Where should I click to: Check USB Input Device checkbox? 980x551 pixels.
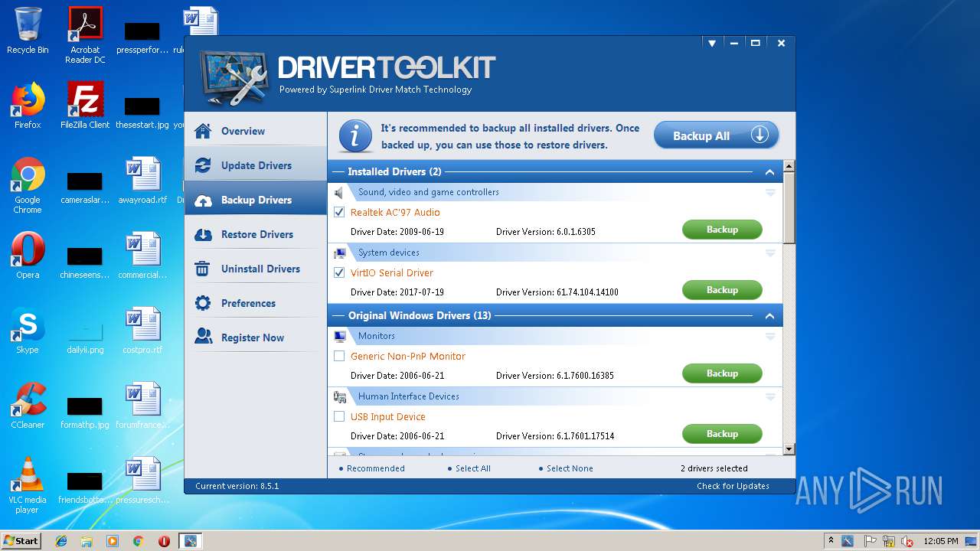[339, 416]
